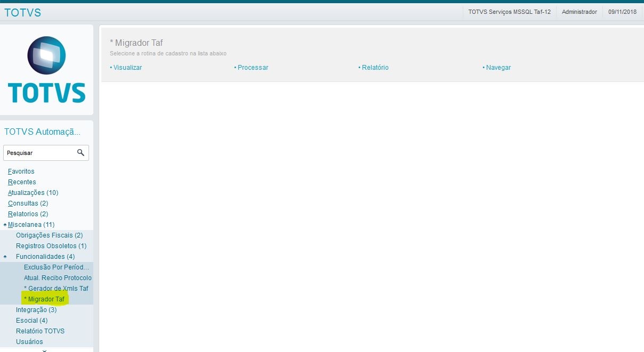This screenshot has height=352, width=644.
Task: Expand Esocial (4) submenu
Action: (x=32, y=321)
